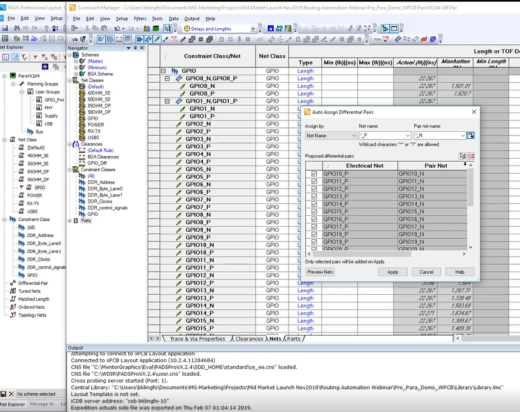The image size is (520, 412).
Task: Click the Tuned Nets icon in the explorer tree
Action: [x=13, y=291]
